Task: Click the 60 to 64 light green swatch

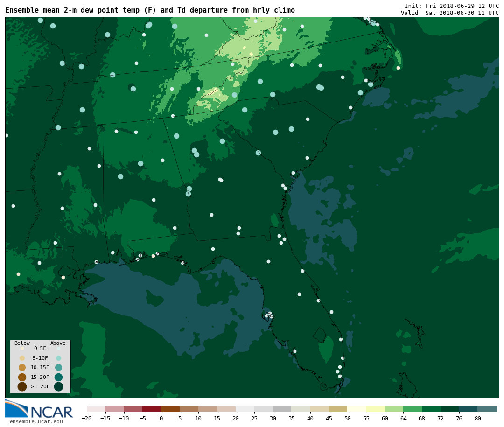Action: pos(394,409)
